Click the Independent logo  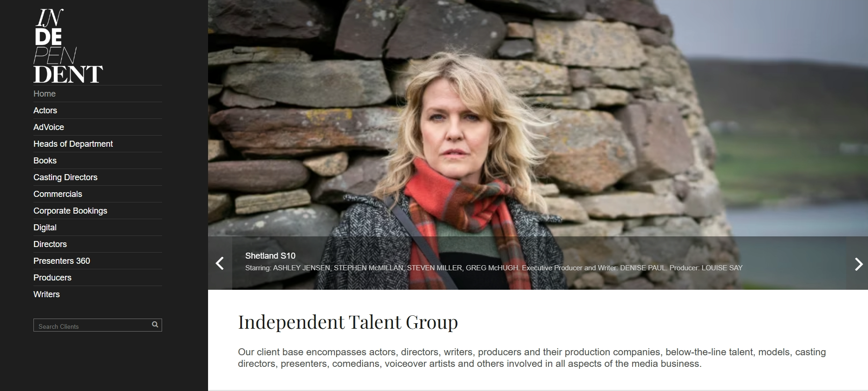click(x=68, y=46)
